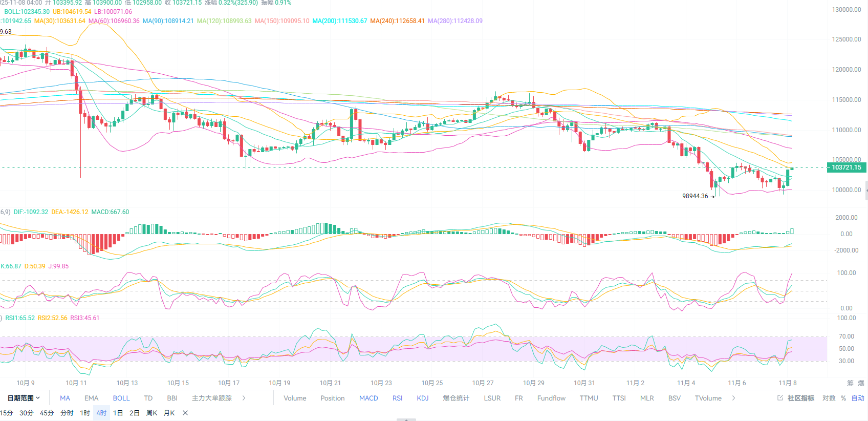Open 社区指标 community indicators
Viewport: 868px width, 421px height.
800,398
